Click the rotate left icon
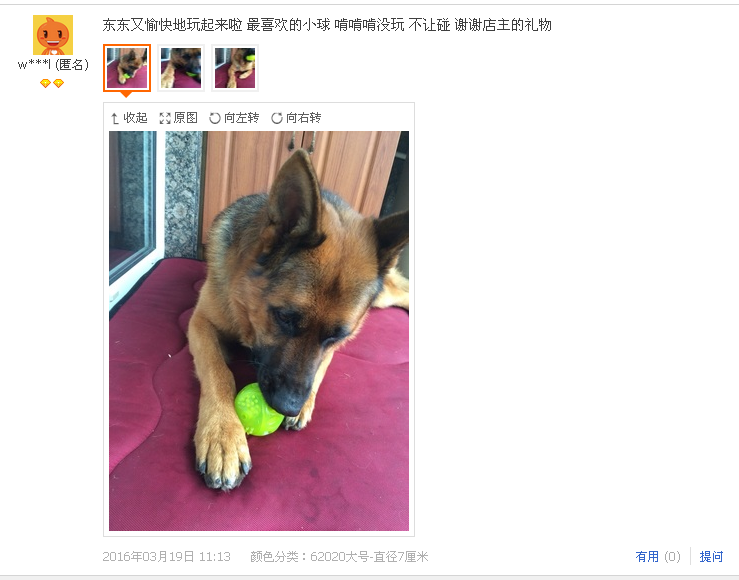739x580 pixels. [215, 118]
